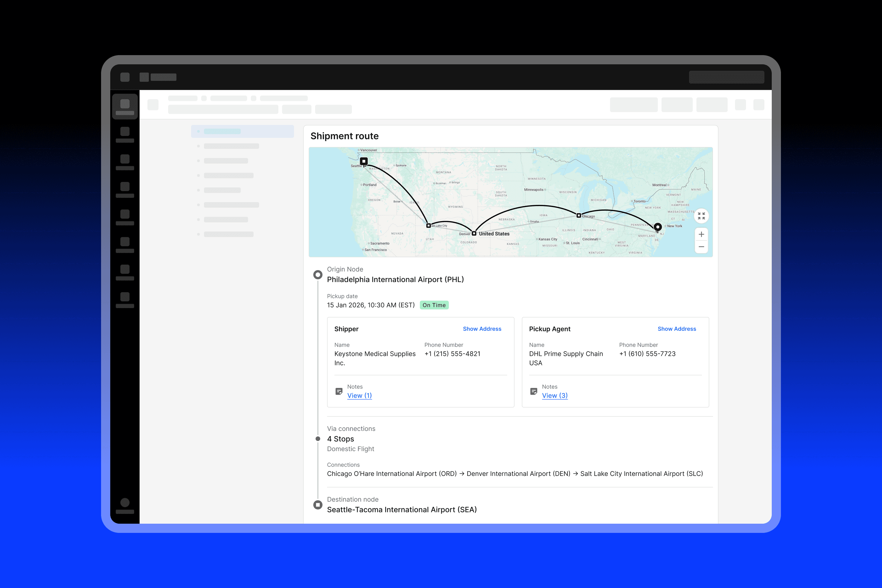
Task: Click the Origin Node timeline circle
Action: click(x=318, y=275)
